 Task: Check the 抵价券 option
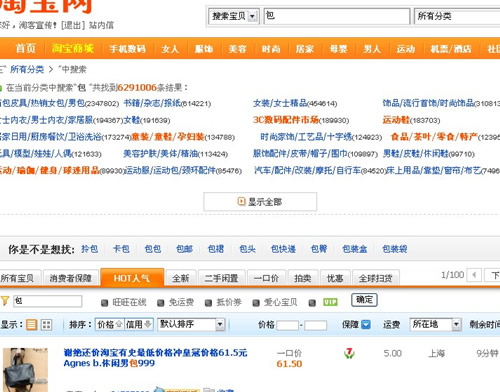(209, 303)
